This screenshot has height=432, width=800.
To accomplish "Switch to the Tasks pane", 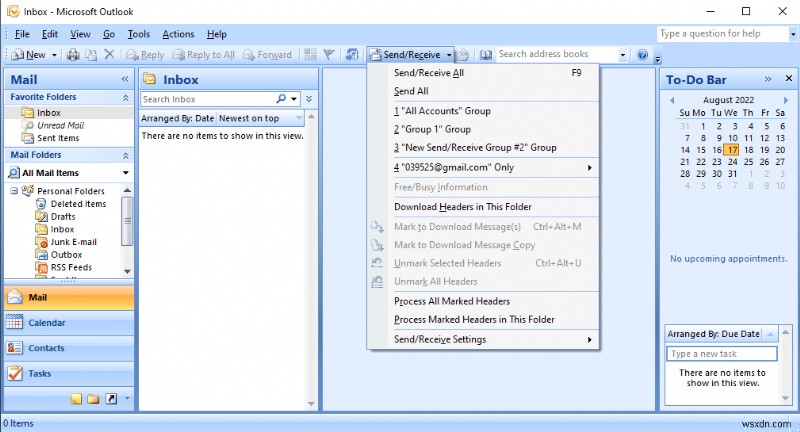I will (69, 373).
